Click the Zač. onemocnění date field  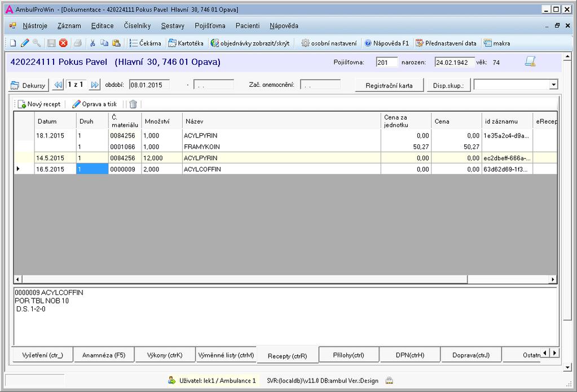320,85
